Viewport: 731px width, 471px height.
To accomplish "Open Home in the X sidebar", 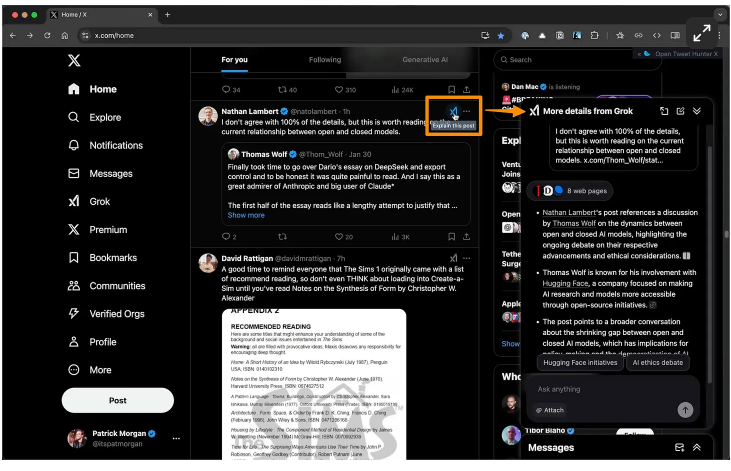I will pos(92,89).
